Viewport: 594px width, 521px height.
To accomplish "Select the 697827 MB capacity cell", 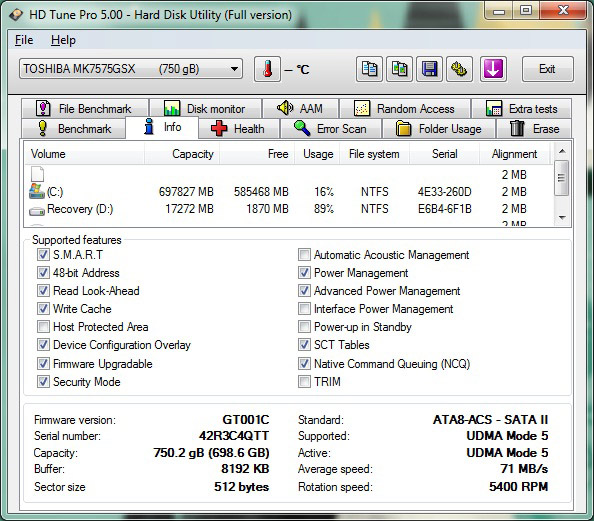I will click(x=186, y=192).
